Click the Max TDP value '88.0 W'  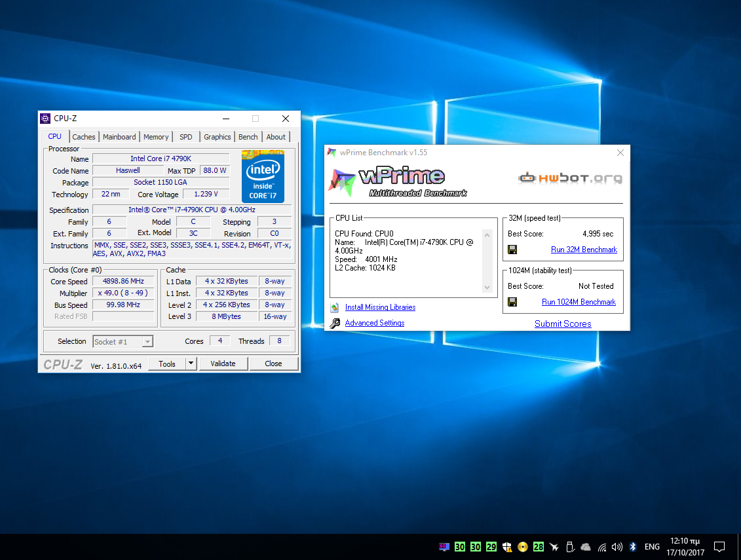tap(214, 170)
